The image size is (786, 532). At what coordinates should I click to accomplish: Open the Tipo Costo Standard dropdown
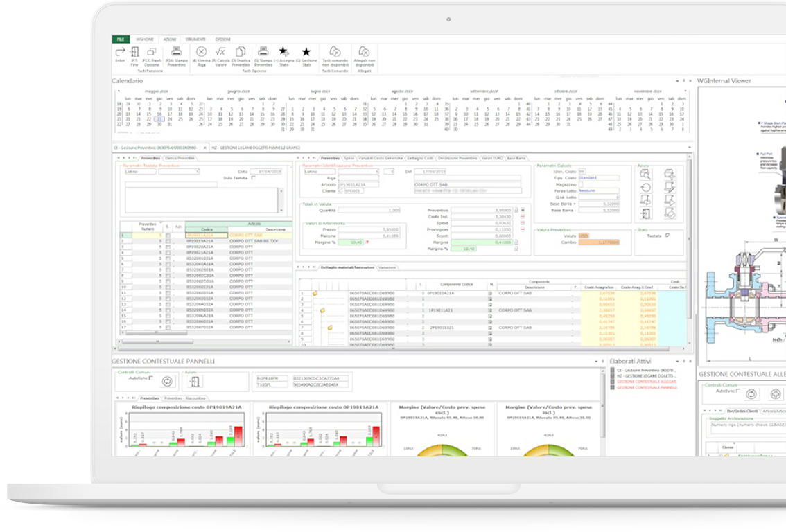pos(599,178)
